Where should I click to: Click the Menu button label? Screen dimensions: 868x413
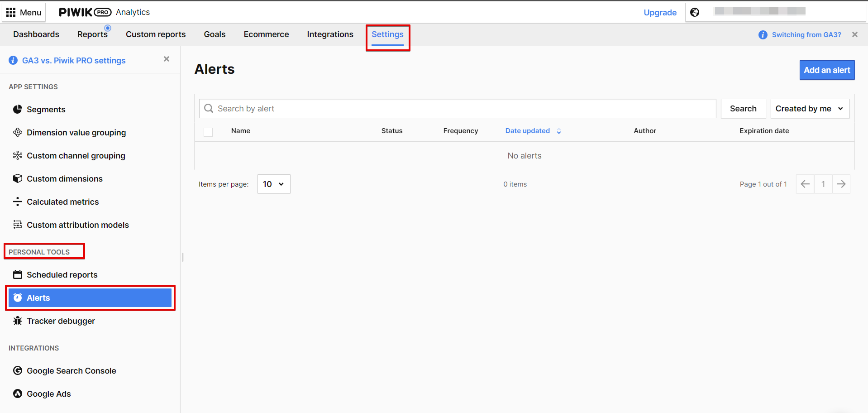pyautogui.click(x=31, y=12)
